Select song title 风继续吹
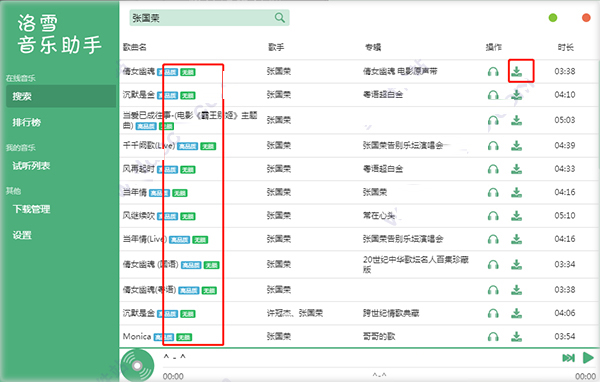The image size is (600, 382). [139, 215]
